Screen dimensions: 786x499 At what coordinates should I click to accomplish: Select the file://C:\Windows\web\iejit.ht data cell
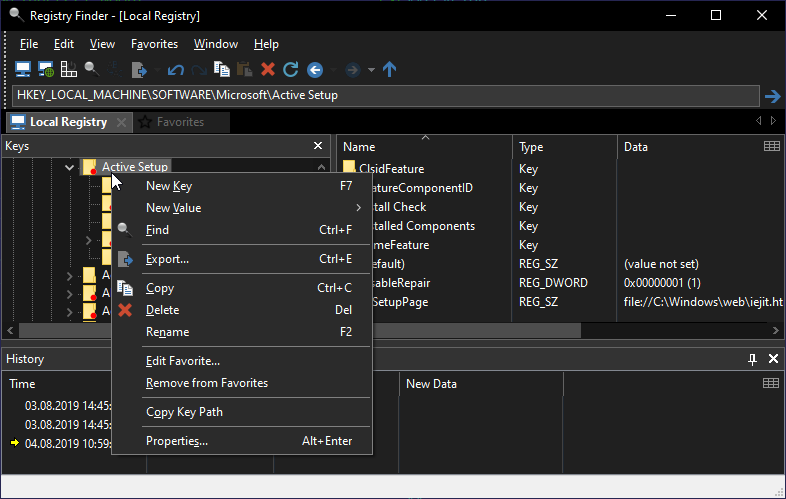703,302
